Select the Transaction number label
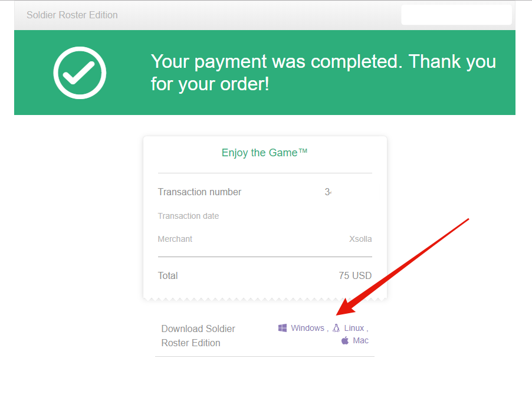The image size is (532, 404). tap(199, 192)
